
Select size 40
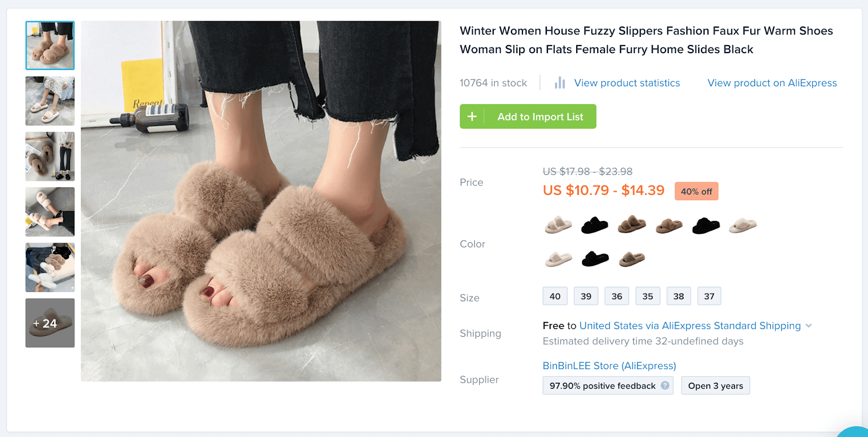click(x=555, y=296)
